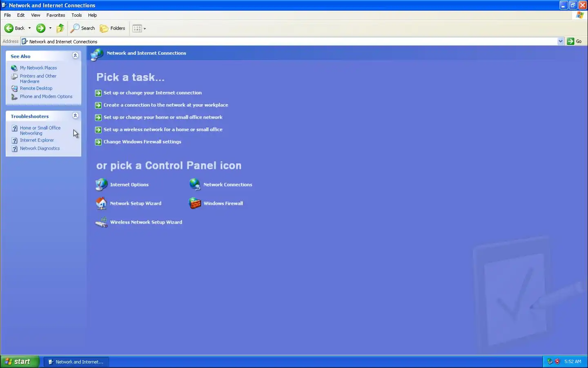Click the red security alert tray icon
The height and width of the screenshot is (368, 588).
click(x=557, y=361)
